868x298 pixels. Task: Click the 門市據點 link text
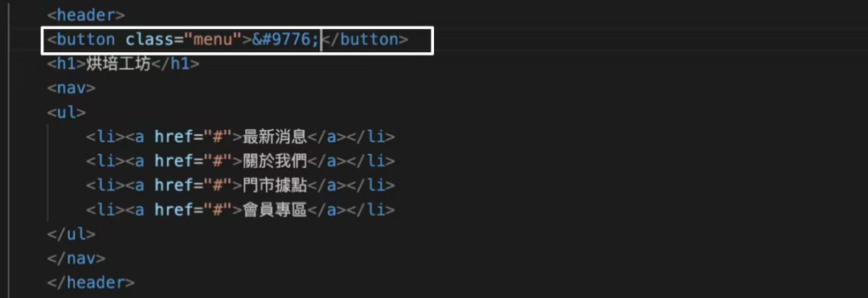pos(275,186)
